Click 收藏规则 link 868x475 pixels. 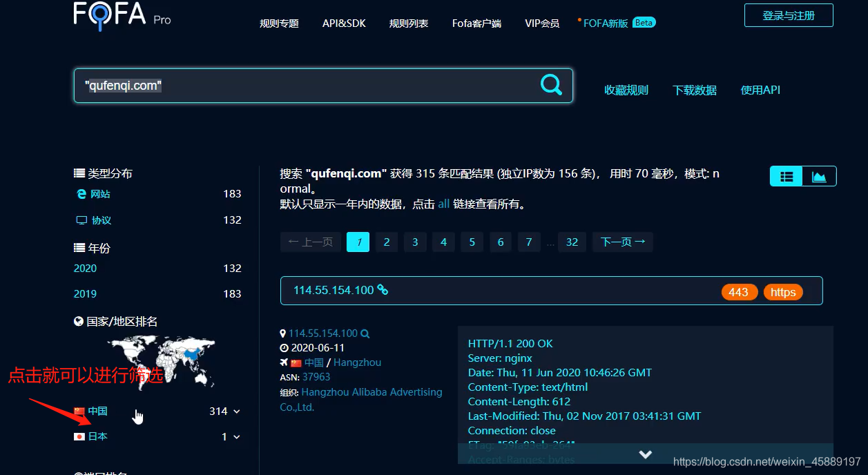626,90
